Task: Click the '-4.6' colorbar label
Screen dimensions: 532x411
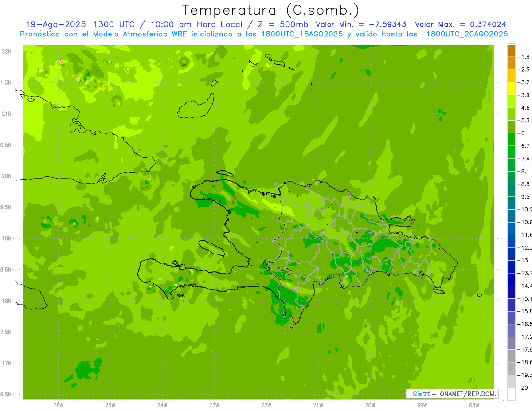Action: pyautogui.click(x=524, y=108)
